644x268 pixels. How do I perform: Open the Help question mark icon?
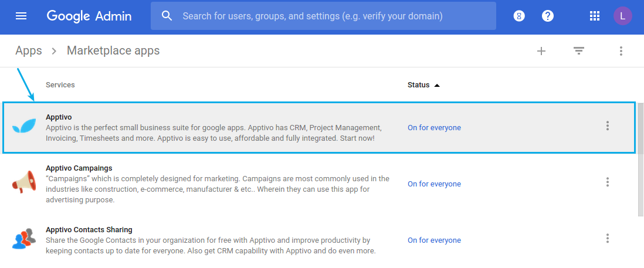tap(547, 16)
